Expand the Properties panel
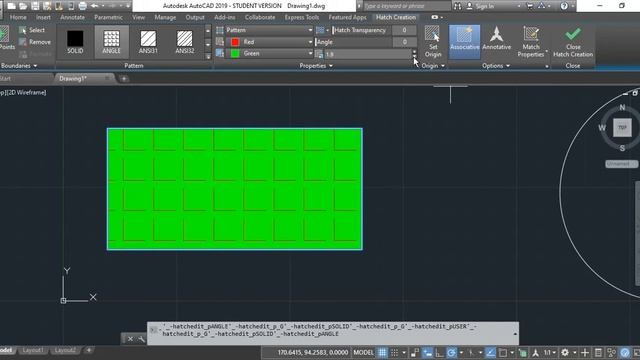Image resolution: width=640 pixels, height=360 pixels. click(x=316, y=66)
